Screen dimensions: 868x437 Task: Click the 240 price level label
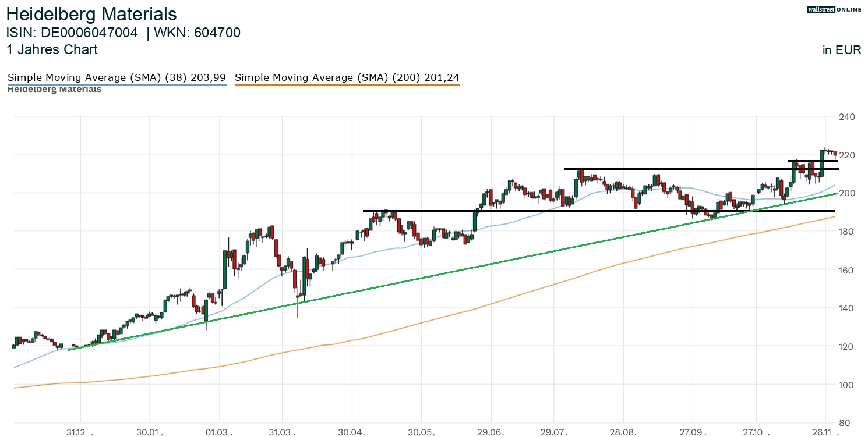[846, 117]
